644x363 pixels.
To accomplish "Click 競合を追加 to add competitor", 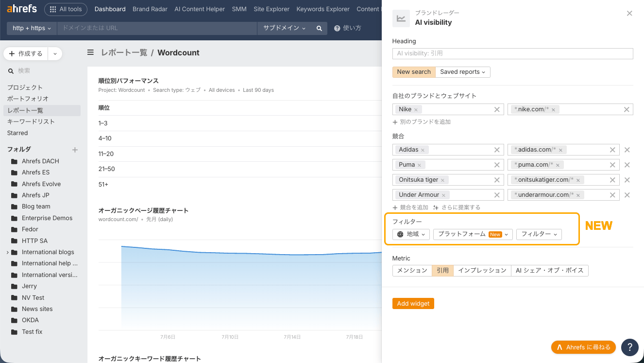I will click(410, 207).
